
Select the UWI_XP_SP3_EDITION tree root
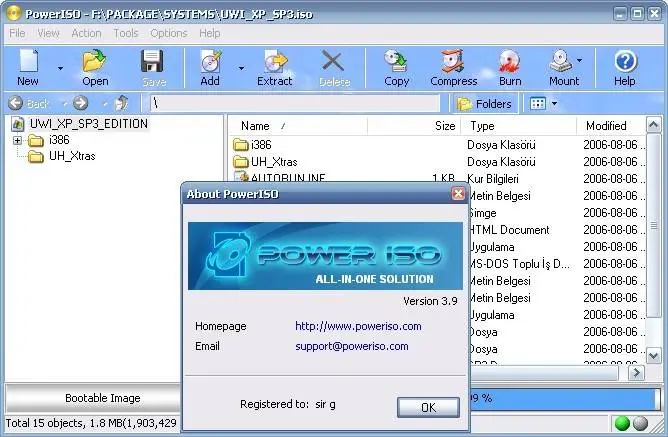[89, 124]
